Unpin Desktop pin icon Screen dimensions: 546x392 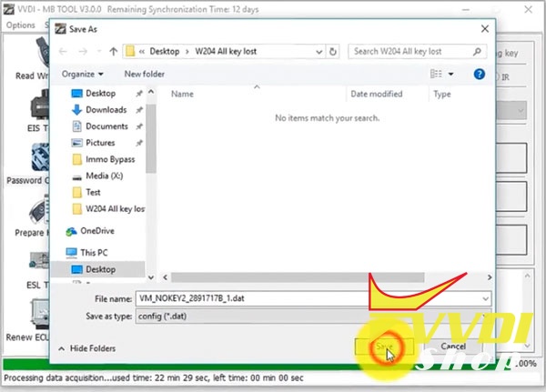point(139,94)
